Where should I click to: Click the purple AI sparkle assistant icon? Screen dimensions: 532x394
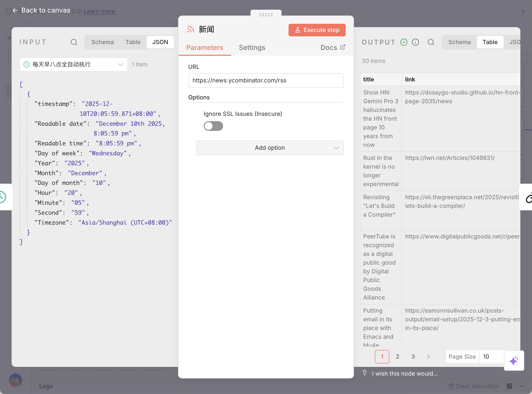pyautogui.click(x=514, y=361)
